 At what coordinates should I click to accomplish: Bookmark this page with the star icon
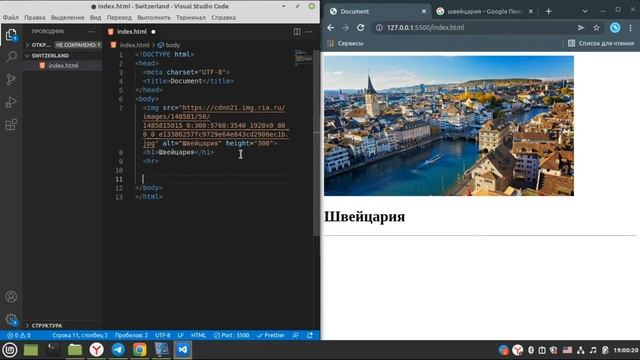596,28
